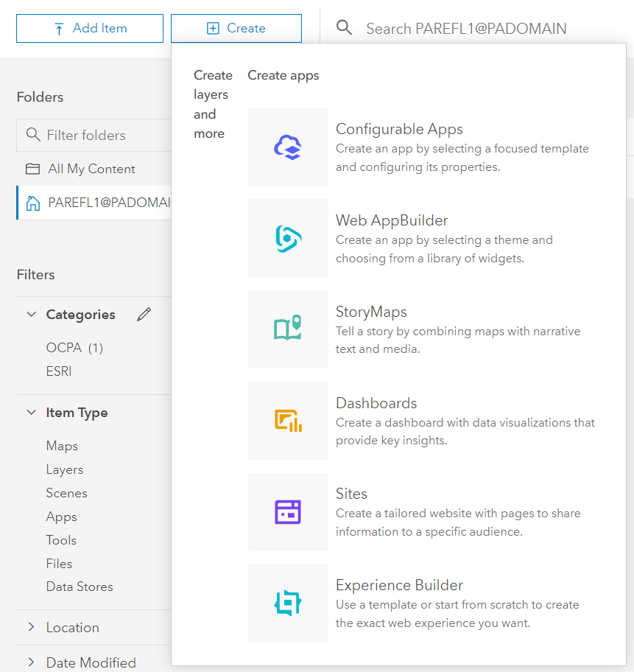Viewport: 634px width, 672px height.
Task: Filter by OCPA category
Action: [x=74, y=348]
